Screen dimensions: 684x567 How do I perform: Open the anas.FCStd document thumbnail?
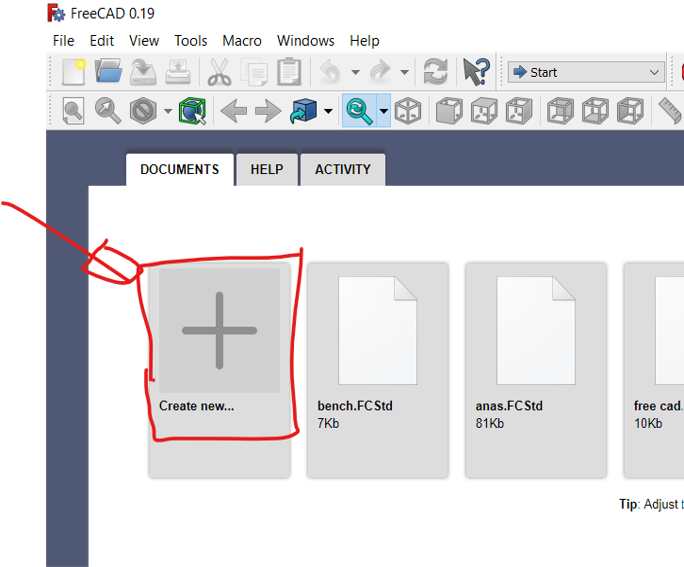[x=536, y=330]
